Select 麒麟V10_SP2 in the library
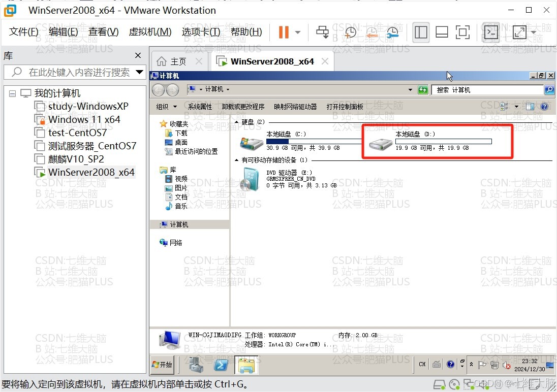 (x=76, y=159)
